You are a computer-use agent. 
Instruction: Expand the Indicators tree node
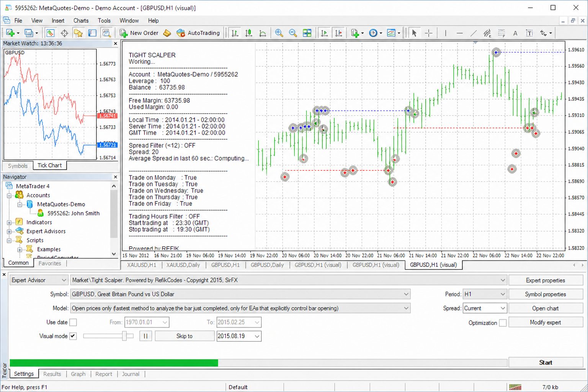9,222
